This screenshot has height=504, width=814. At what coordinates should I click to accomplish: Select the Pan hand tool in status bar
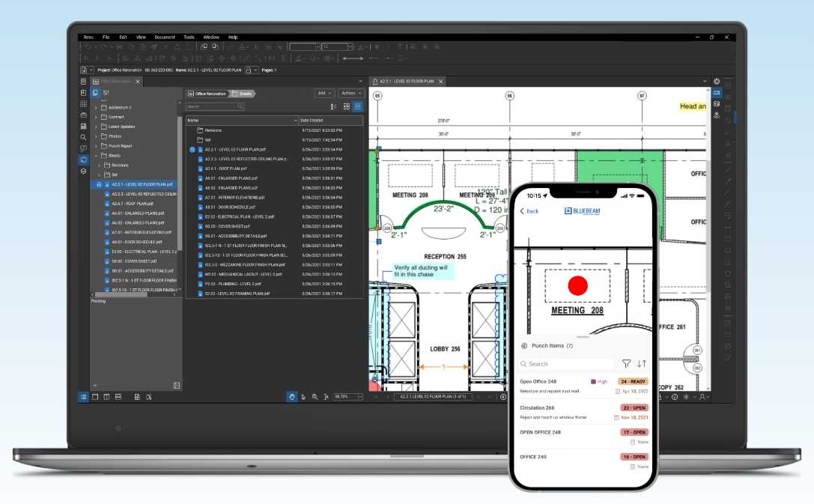coord(292,397)
